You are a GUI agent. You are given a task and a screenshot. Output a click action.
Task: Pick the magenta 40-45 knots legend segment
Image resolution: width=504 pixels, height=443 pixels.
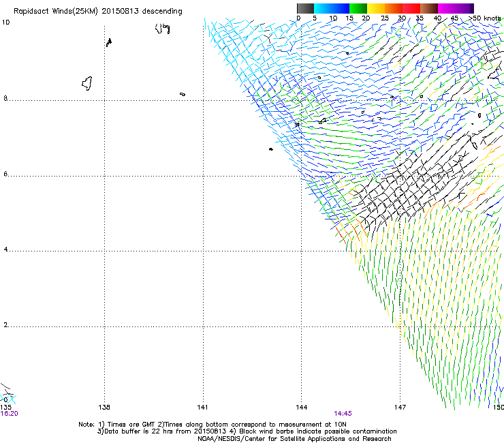pyautogui.click(x=447, y=8)
